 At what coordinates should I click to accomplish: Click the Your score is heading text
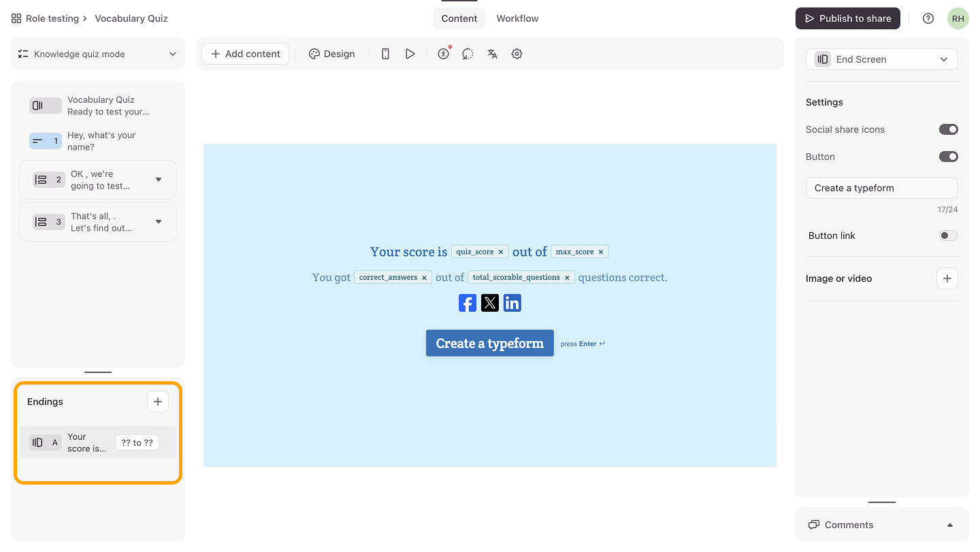point(409,252)
